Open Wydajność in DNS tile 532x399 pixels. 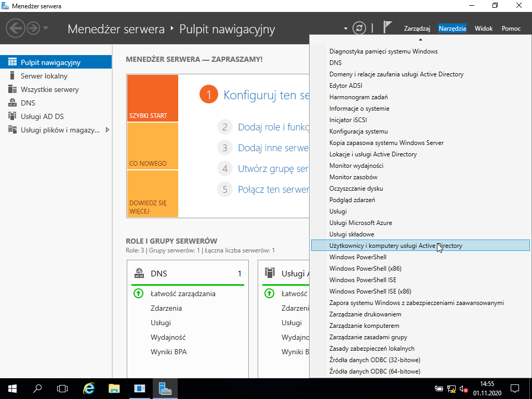[x=168, y=337]
